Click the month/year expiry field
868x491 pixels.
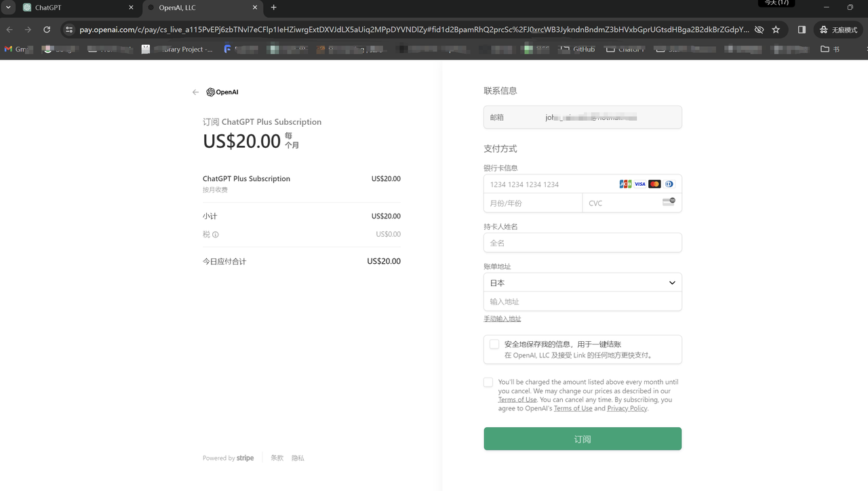[x=533, y=203]
